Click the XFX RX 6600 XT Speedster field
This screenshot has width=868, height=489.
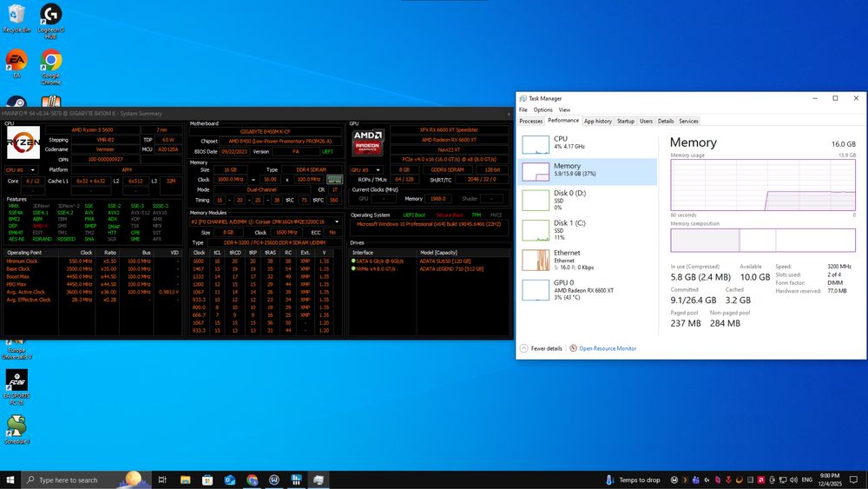click(x=449, y=130)
